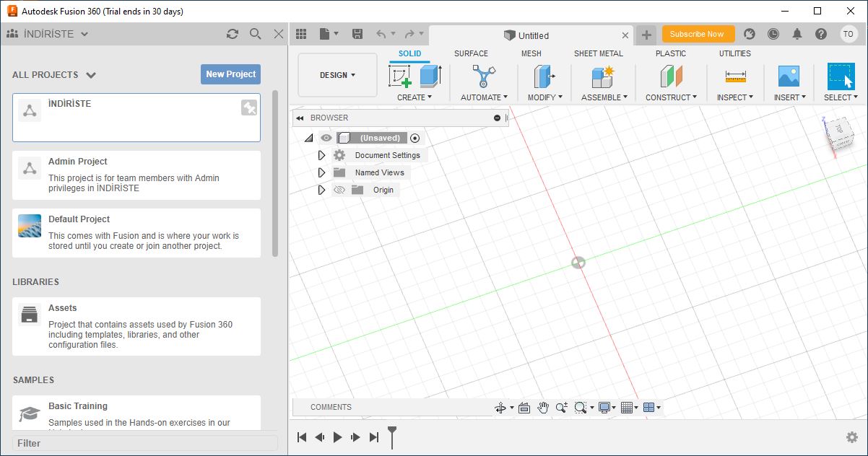
Task: Refresh the data panel
Action: point(232,34)
